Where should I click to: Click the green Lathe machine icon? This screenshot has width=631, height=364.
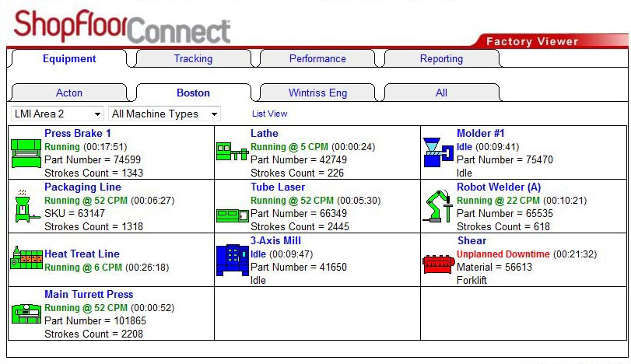point(232,152)
